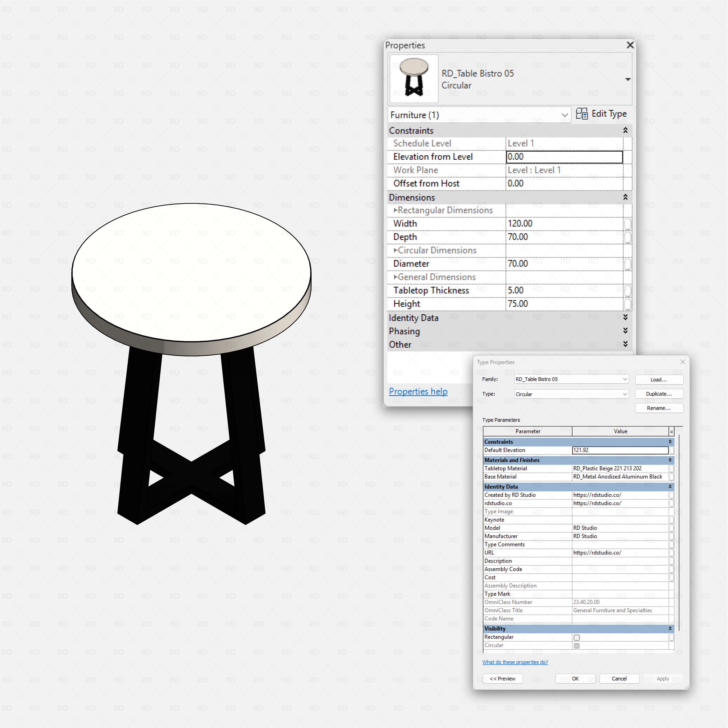Image resolution: width=728 pixels, height=728 pixels.
Task: Toggle the Rectangular visibility checkbox
Action: (x=576, y=637)
